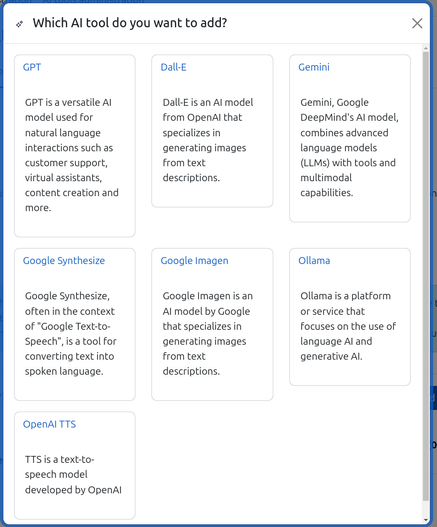
Task: Add the OpenAI TTS tool link
Action: point(49,424)
